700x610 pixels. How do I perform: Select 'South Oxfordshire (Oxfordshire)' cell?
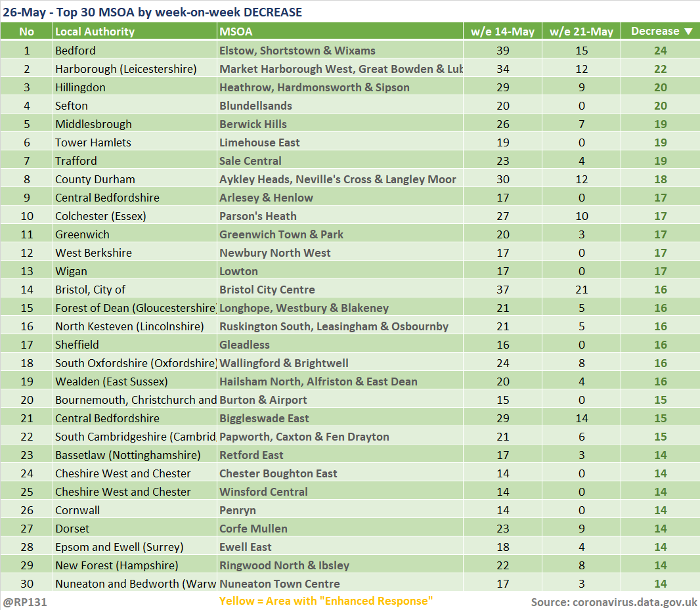(135, 363)
